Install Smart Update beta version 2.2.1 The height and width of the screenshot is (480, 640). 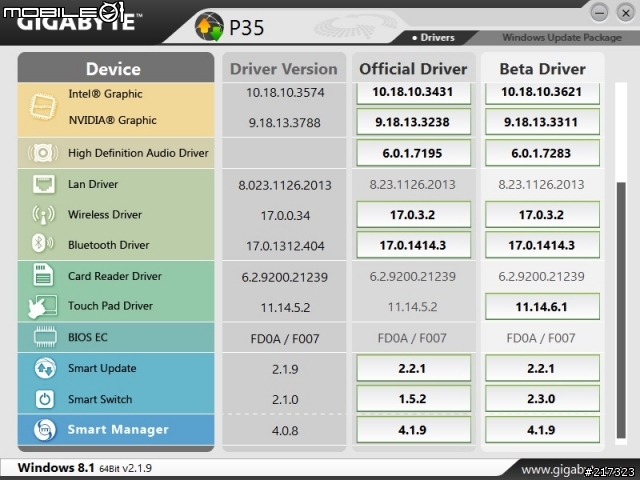(x=542, y=368)
